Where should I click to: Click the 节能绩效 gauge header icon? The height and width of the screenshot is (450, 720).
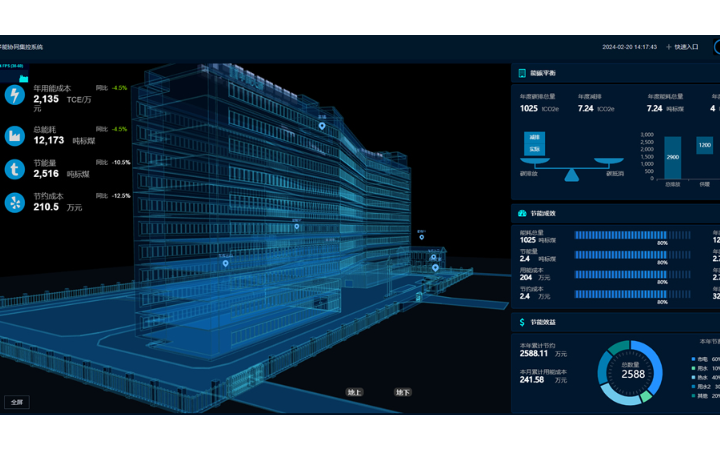[522, 213]
